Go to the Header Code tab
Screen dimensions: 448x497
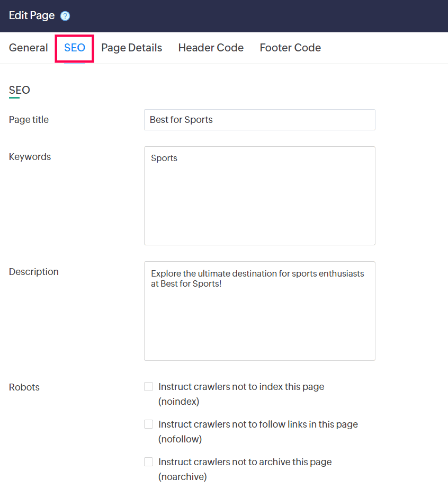point(211,48)
